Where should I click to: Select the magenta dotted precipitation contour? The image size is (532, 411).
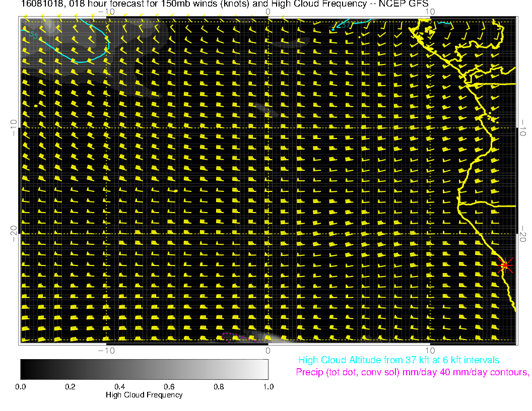pyautogui.click(x=228, y=336)
